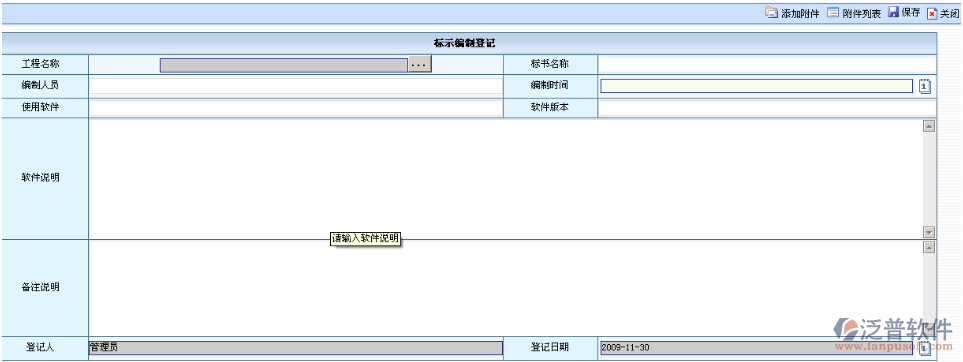Focus the 软件版本 input field
Screen dimensions: 963x362
tap(767, 108)
